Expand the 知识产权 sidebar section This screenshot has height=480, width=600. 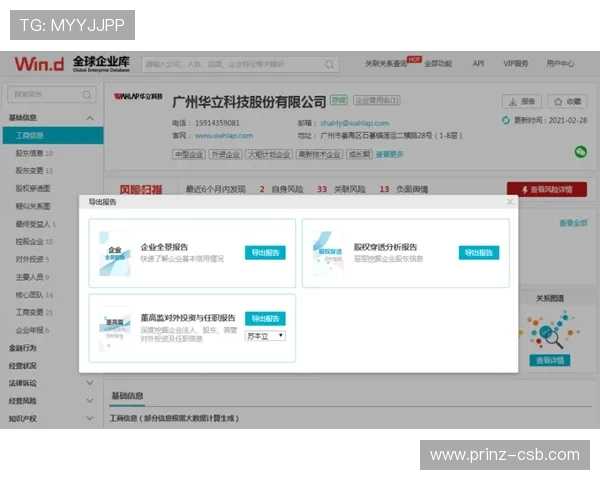(90, 418)
